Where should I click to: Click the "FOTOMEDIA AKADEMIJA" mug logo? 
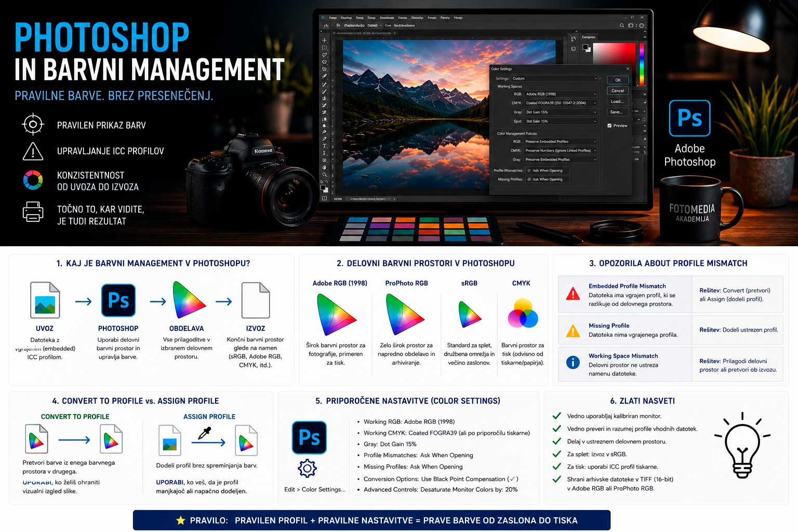tap(692, 213)
